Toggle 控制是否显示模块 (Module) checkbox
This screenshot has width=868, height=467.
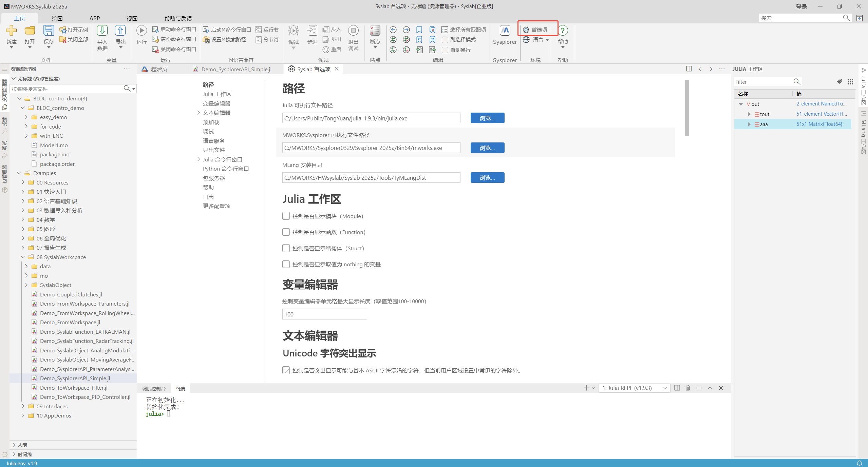(286, 216)
